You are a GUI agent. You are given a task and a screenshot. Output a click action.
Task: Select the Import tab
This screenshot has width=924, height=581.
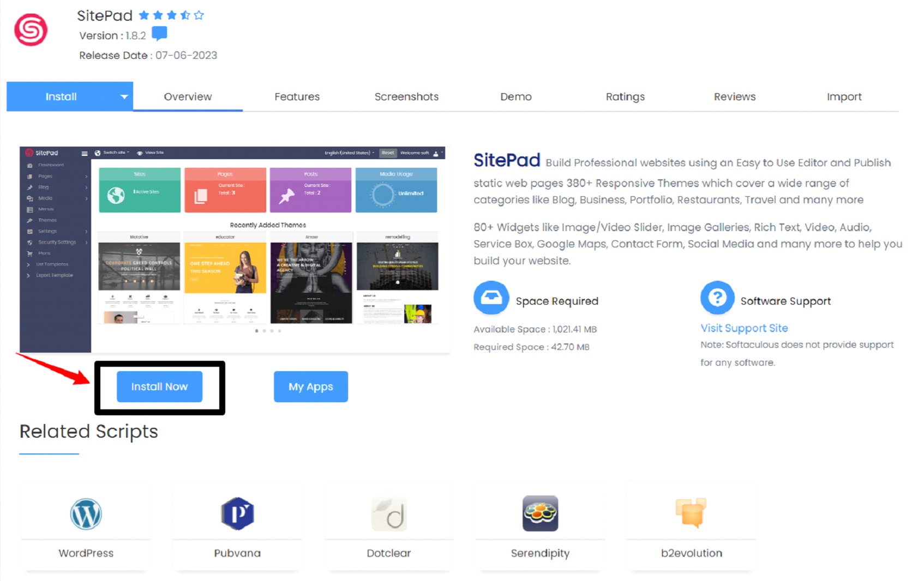coord(844,96)
